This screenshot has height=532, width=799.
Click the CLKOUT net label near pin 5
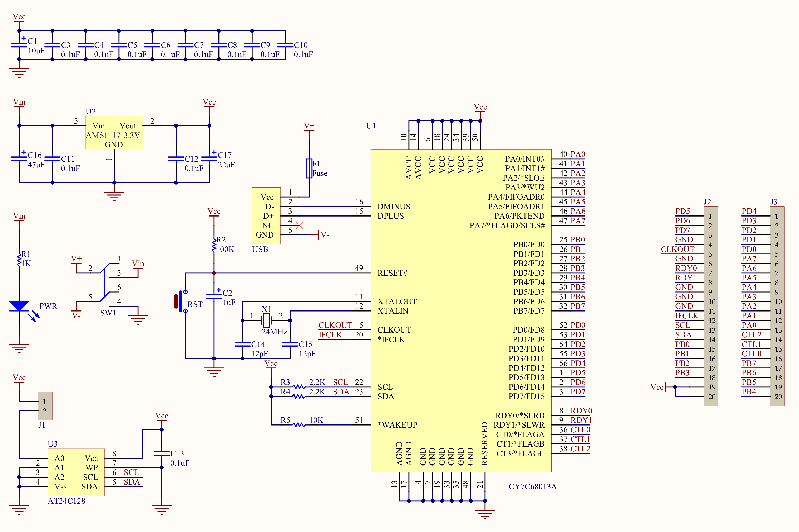[x=335, y=325]
